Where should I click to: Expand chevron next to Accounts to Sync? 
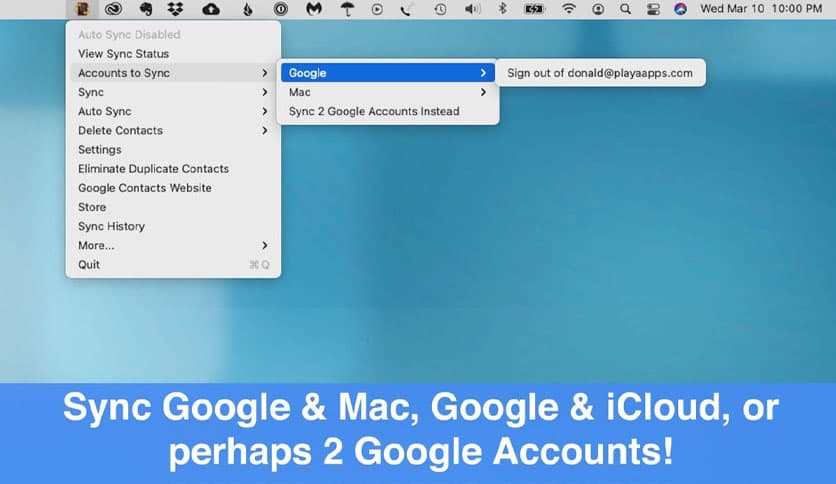(x=265, y=73)
